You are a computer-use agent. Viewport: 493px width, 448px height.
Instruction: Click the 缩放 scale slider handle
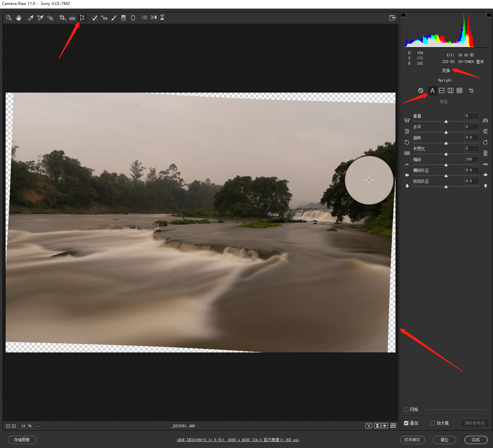pos(446,165)
